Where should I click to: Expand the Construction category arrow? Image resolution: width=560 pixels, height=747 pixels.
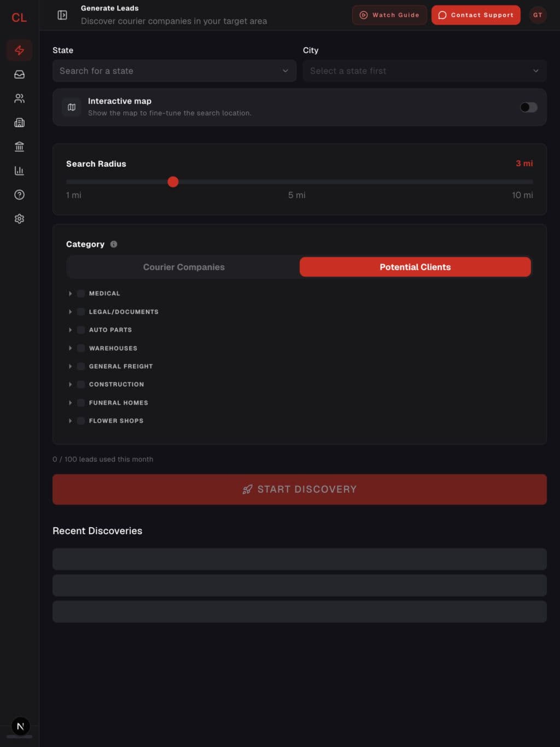pos(70,384)
